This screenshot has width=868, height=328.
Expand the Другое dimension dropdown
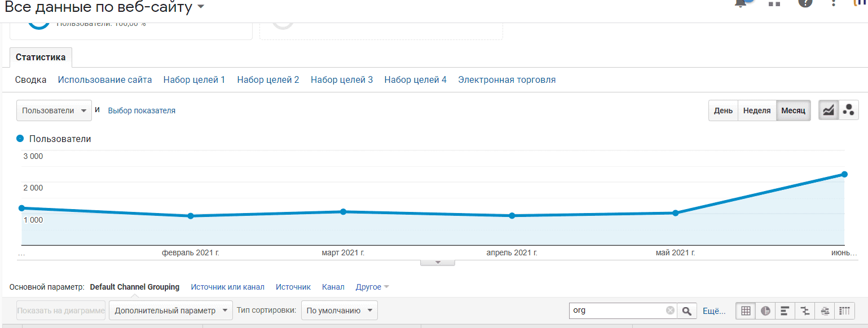point(372,287)
